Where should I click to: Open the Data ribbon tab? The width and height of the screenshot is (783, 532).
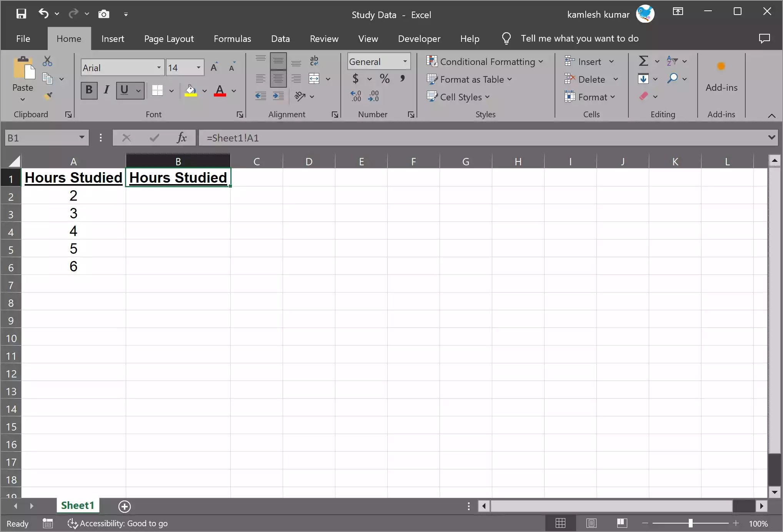point(280,38)
